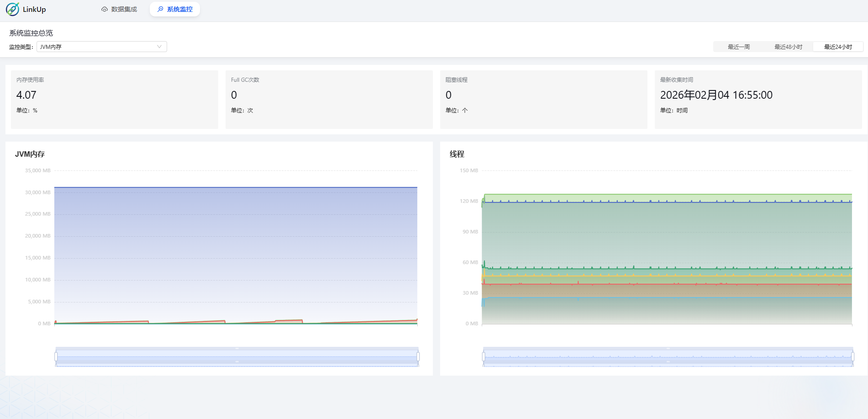The image size is (868, 419).
Task: Click left handle of JVM内存 zoom slider
Action: coord(56,356)
